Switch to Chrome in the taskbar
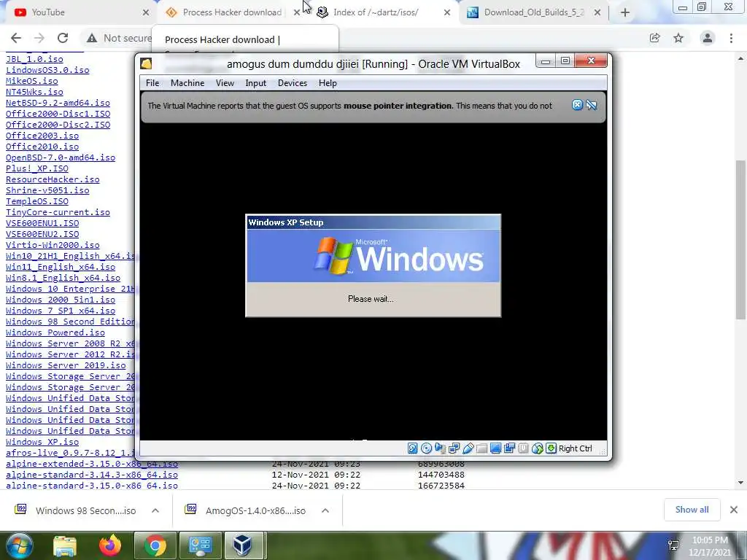Viewport: 747px width, 560px height. [x=155, y=545]
